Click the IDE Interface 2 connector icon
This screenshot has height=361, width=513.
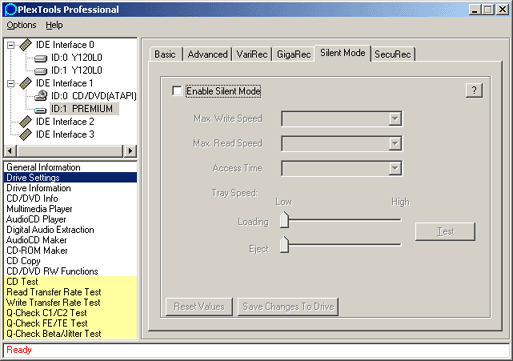tap(25, 122)
